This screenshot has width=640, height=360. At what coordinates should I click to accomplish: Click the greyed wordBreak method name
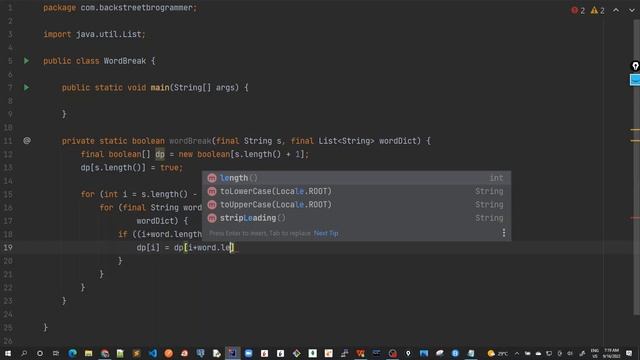click(190, 141)
